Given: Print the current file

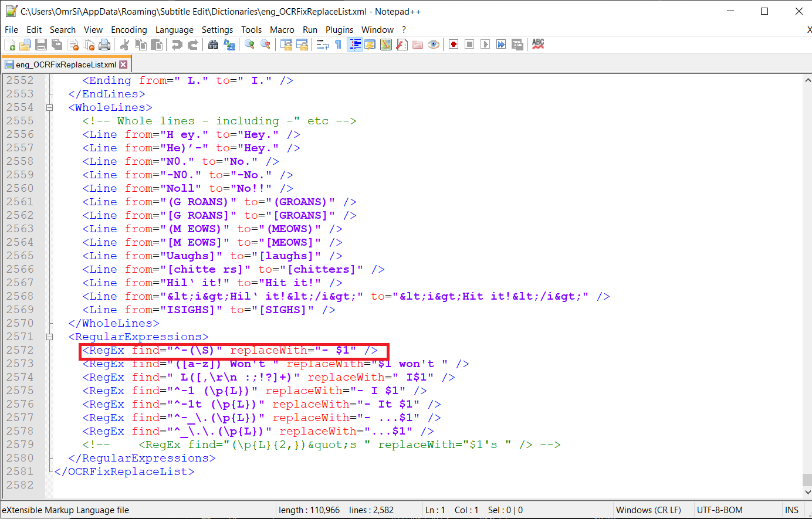Looking at the screenshot, I should (x=106, y=44).
